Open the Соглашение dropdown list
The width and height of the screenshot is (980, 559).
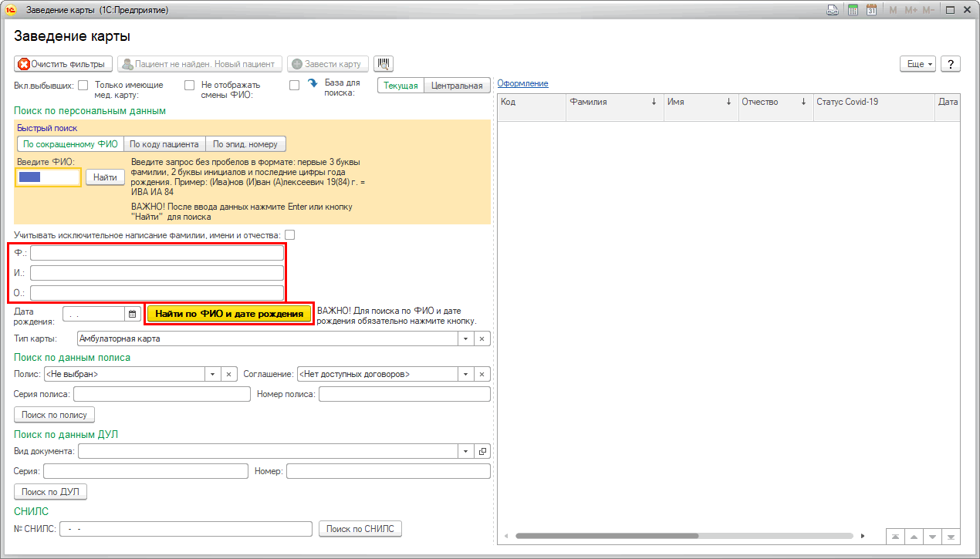[x=465, y=374]
